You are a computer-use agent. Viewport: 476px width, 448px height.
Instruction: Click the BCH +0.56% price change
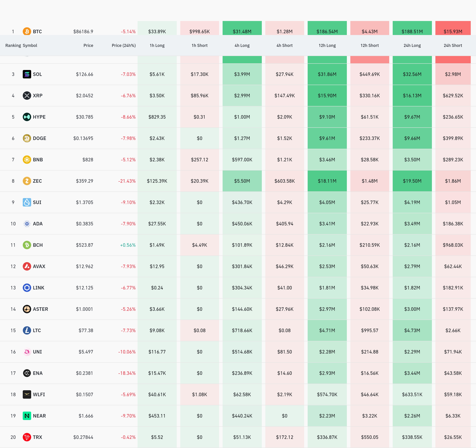tap(128, 245)
